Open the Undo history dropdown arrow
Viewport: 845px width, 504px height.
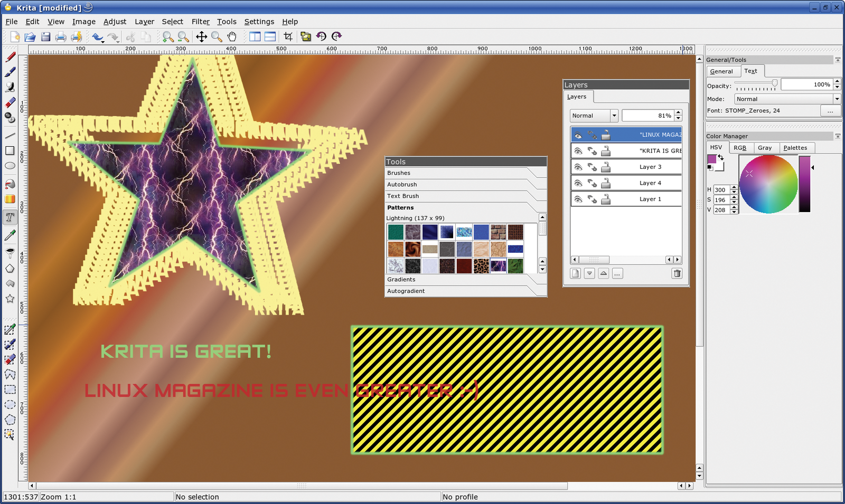point(103,41)
